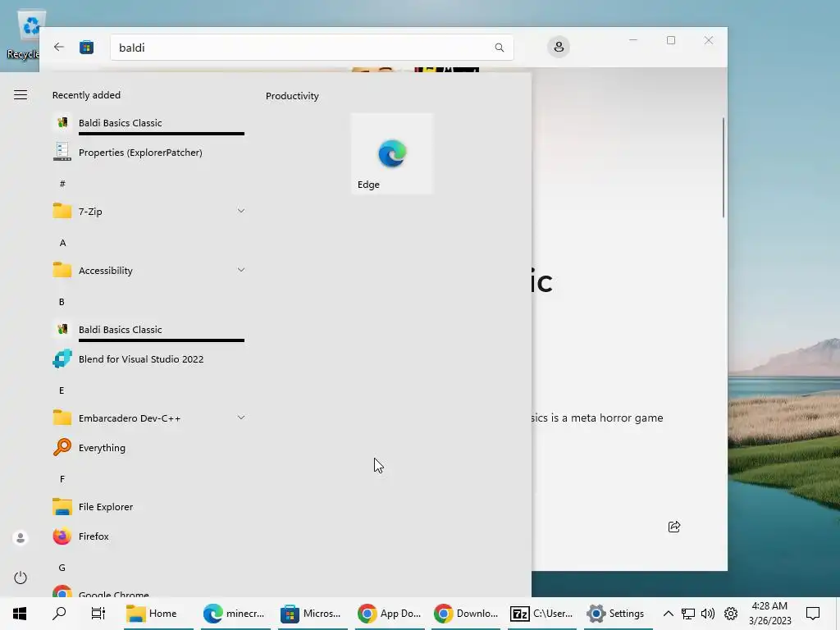Viewport: 840px width, 630px height.
Task: Switch to the Home File Explorer taskbar button
Action: [158, 614]
